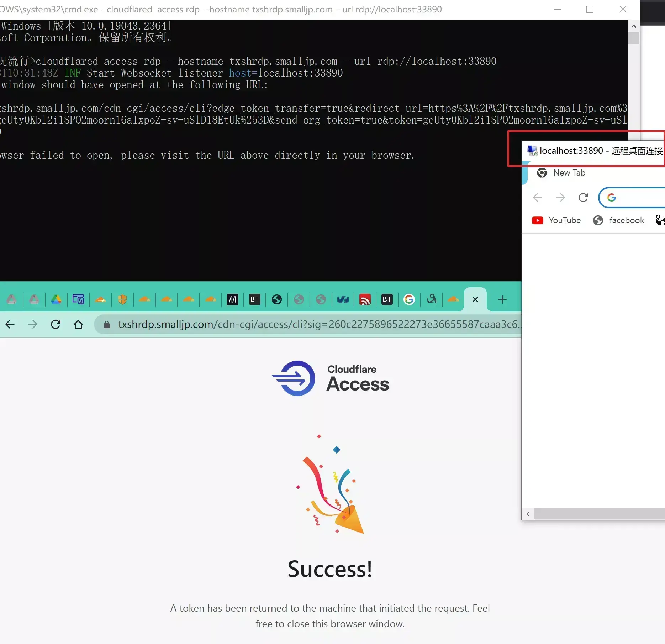665x644 pixels.
Task: Switch to the Google Drive tab
Action: (x=56, y=299)
